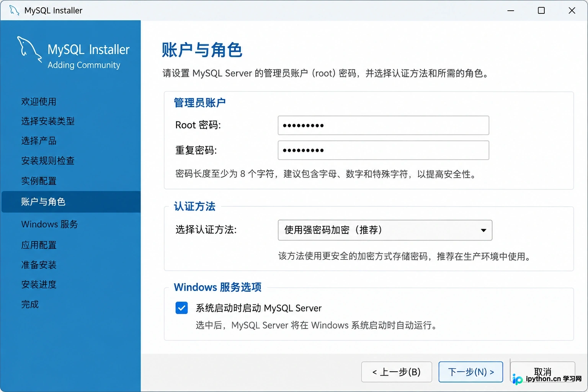Viewport: 588px width, 392px height.
Task: Open the 准备安装 sidebar step
Action: click(39, 265)
